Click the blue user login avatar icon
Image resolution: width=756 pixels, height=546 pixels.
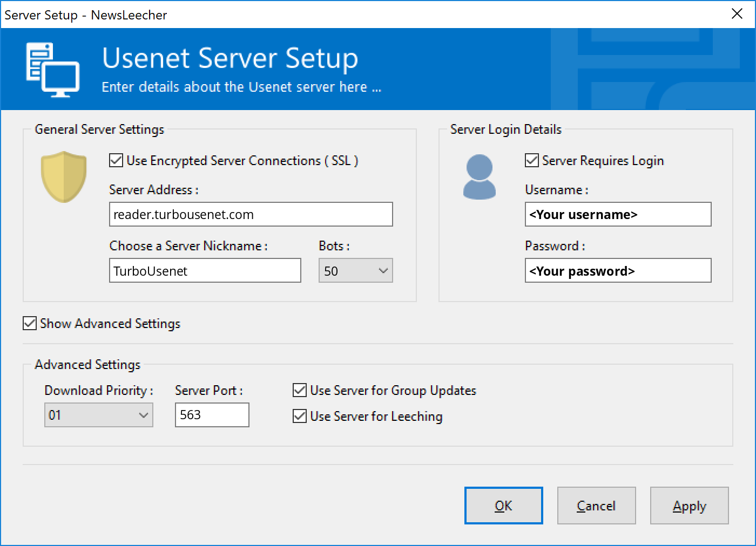pyautogui.click(x=479, y=177)
